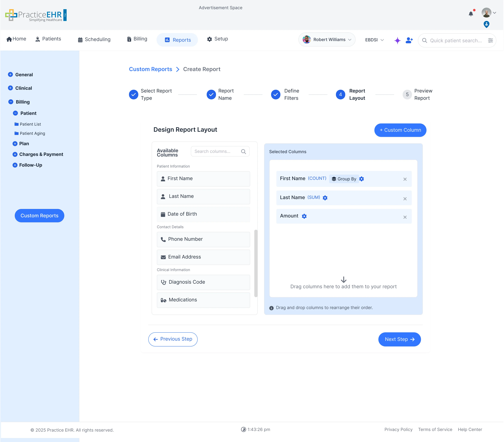Screen dimensions: 504x442
Task: Open the Custom Reports breadcrumb link
Action: click(150, 69)
